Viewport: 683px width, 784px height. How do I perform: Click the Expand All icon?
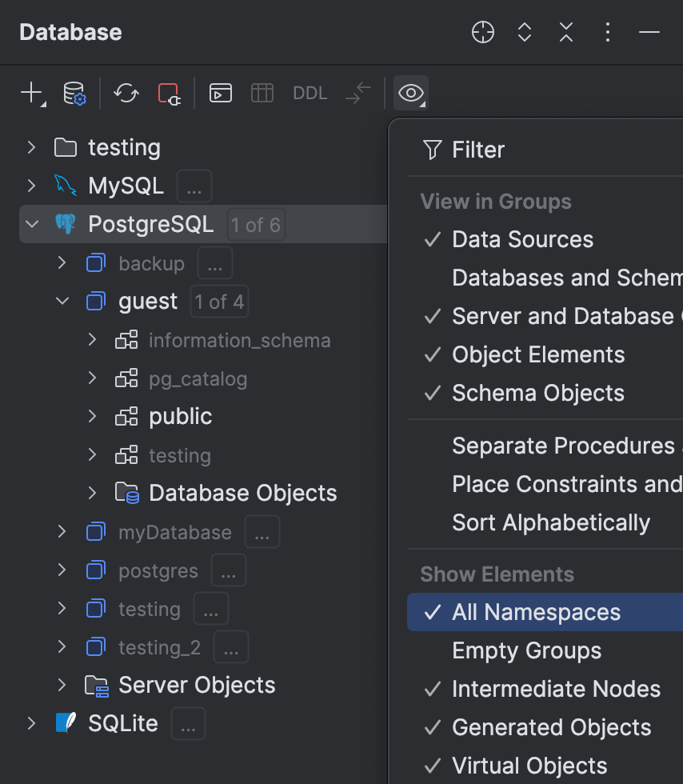(x=524, y=32)
